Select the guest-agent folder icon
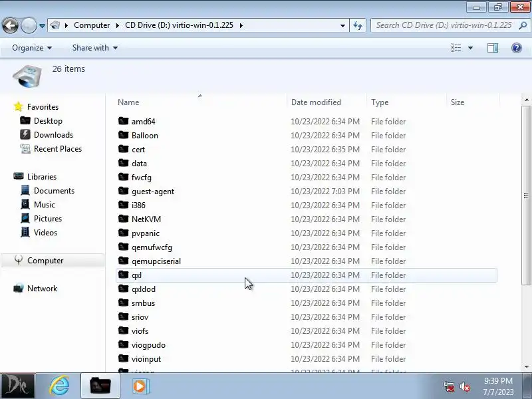The height and width of the screenshot is (399, 532). point(124,191)
